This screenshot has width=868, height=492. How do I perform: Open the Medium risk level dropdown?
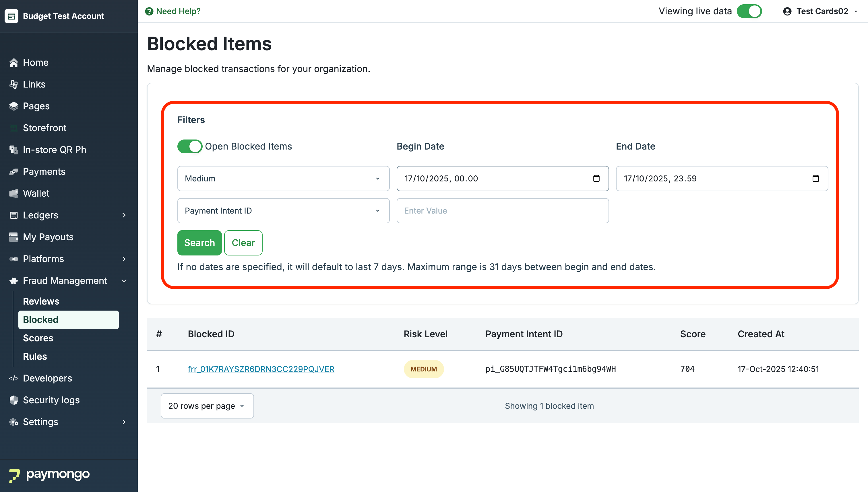(x=283, y=179)
